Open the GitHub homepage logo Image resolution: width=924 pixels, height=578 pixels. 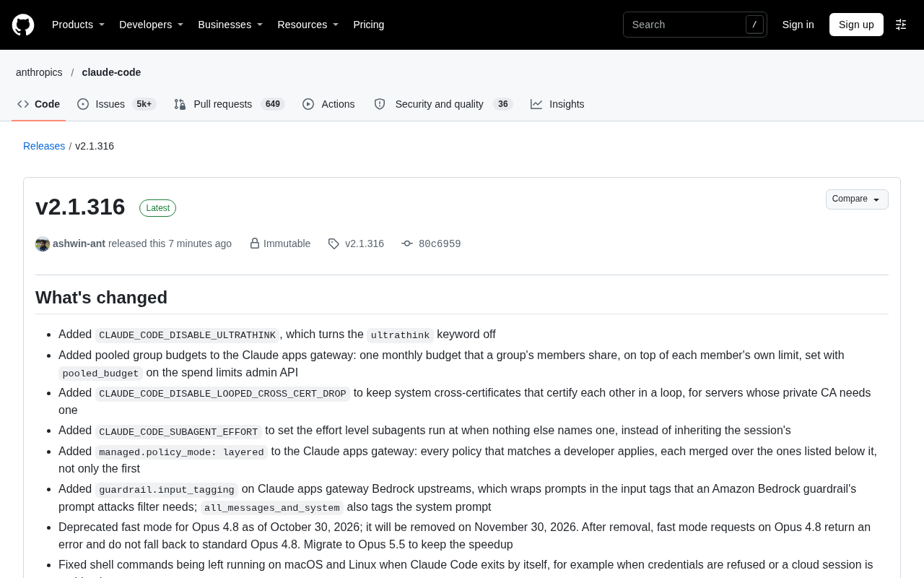coord(23,25)
